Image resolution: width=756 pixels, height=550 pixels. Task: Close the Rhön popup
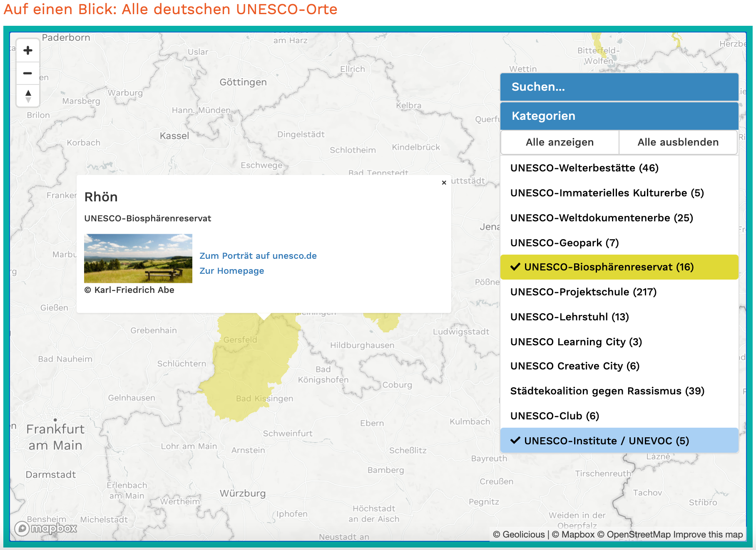[444, 183]
